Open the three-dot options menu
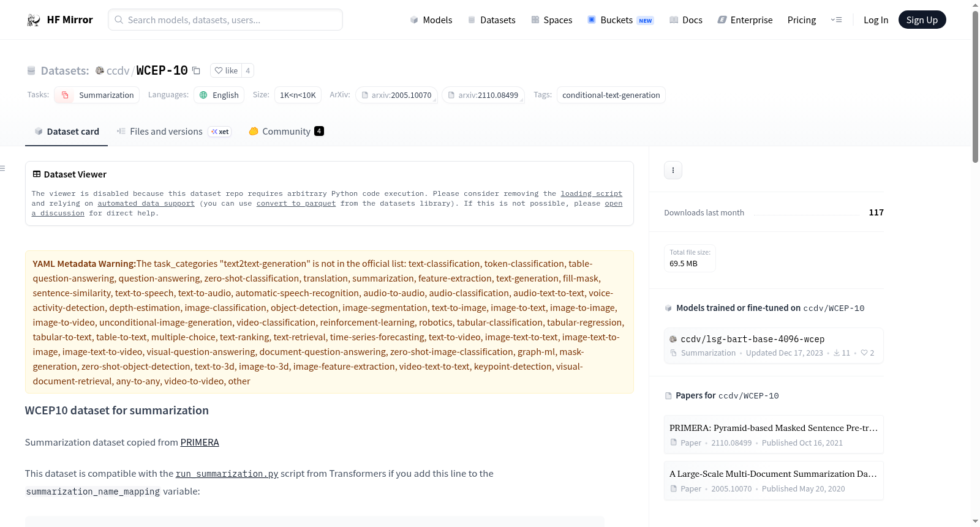The image size is (980, 527). pos(673,170)
